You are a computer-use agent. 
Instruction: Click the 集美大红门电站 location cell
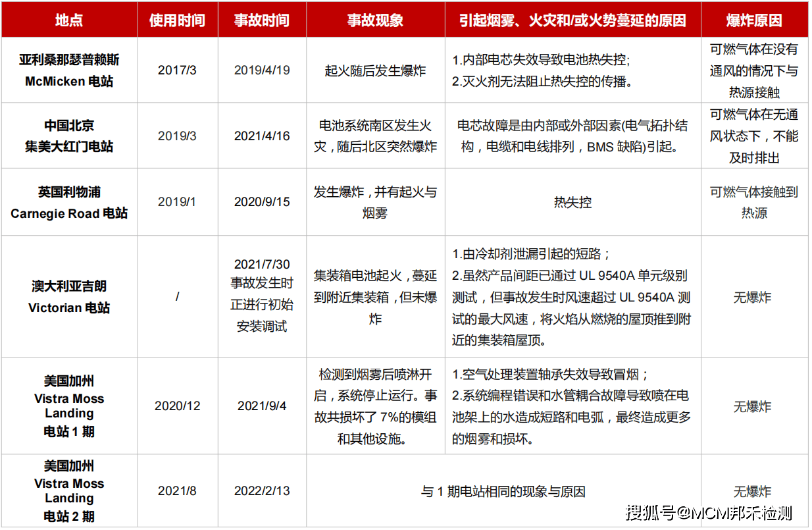69,136
